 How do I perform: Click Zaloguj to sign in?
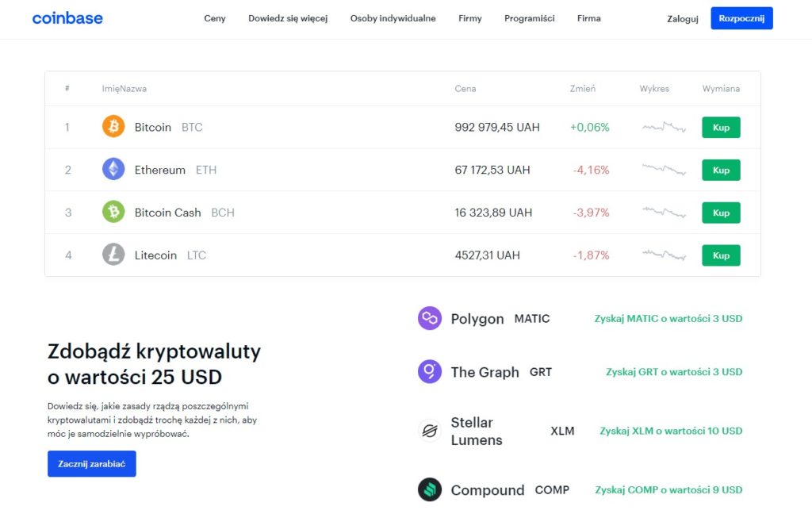coord(682,17)
